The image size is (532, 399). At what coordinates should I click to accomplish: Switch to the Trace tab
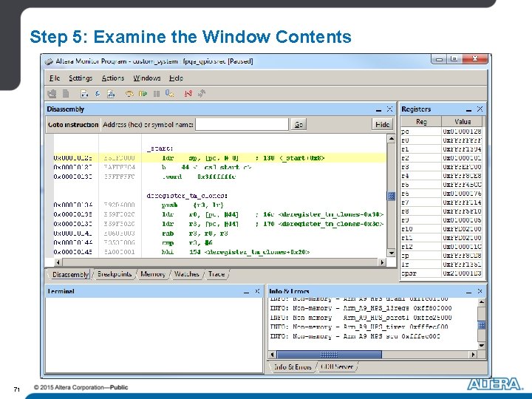click(x=216, y=274)
